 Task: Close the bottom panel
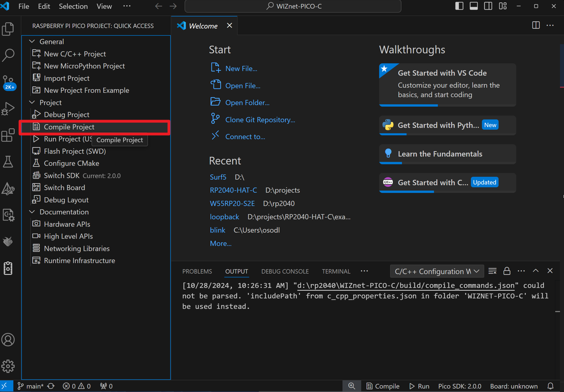[550, 271]
